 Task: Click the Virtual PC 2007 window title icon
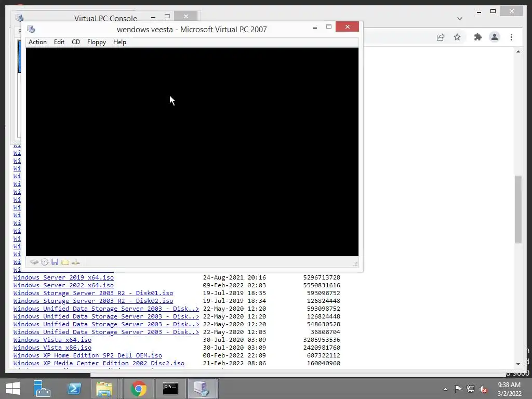point(31,29)
